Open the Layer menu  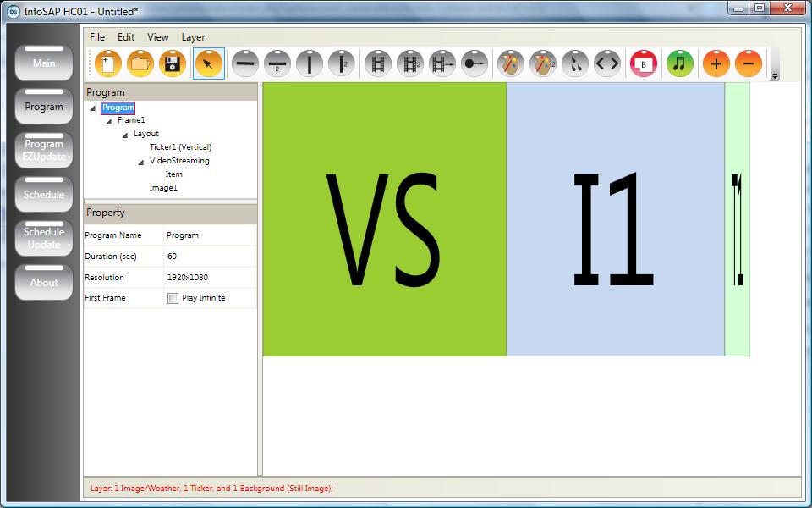point(193,37)
